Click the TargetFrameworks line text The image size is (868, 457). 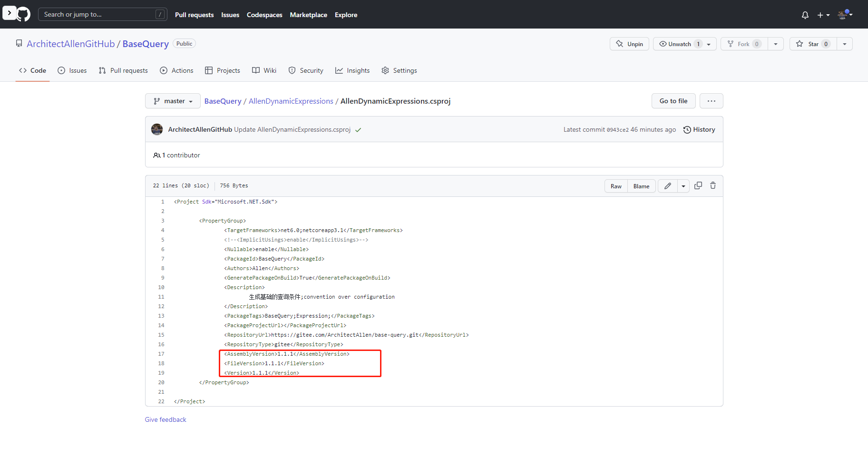point(313,230)
